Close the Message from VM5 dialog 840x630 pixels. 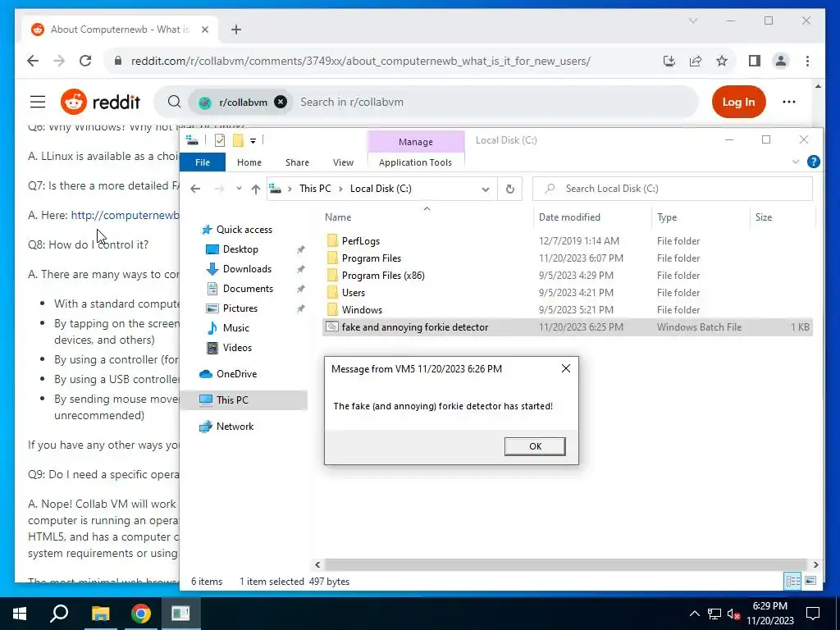pyautogui.click(x=566, y=368)
